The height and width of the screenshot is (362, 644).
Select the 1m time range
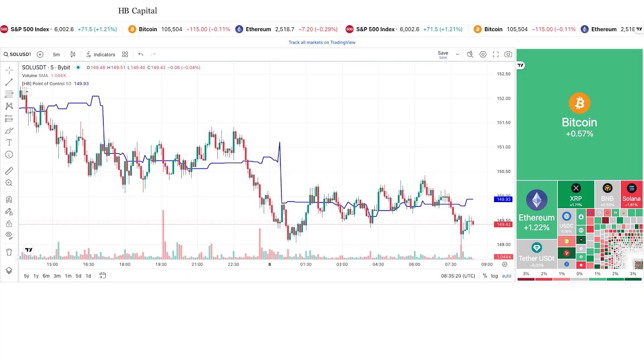[68, 276]
